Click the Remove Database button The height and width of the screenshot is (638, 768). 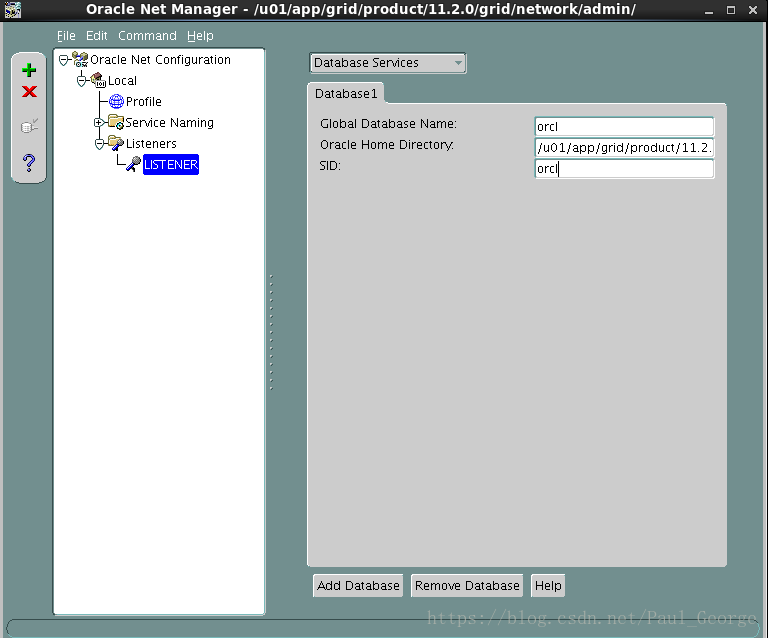click(467, 586)
